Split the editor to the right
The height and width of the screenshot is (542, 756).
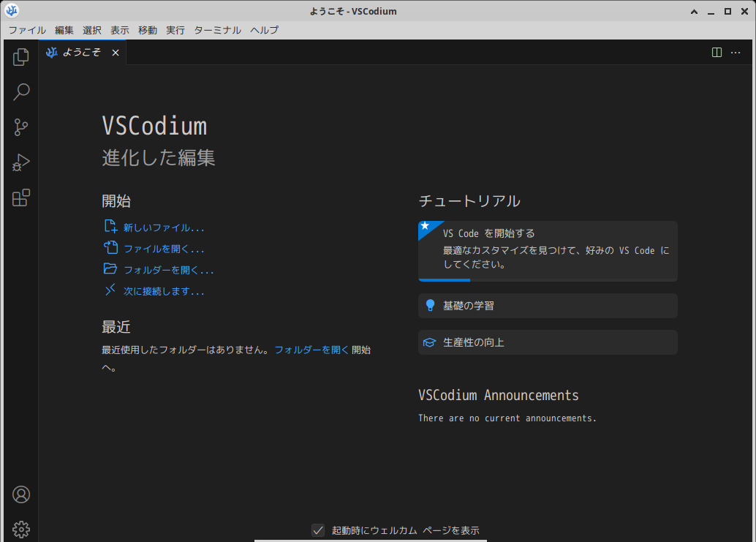(717, 52)
